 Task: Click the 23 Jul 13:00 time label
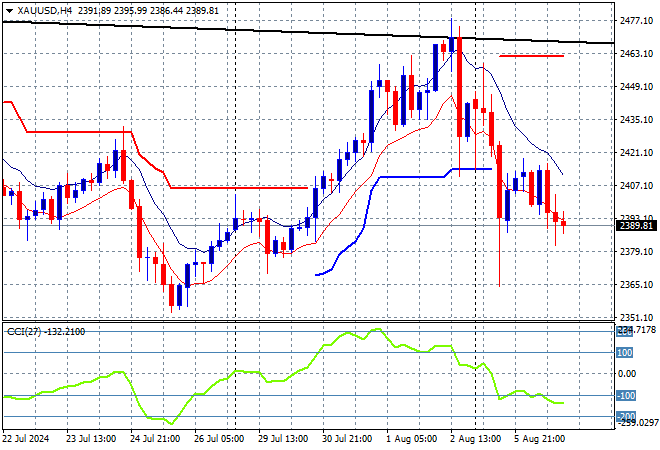tap(91, 439)
